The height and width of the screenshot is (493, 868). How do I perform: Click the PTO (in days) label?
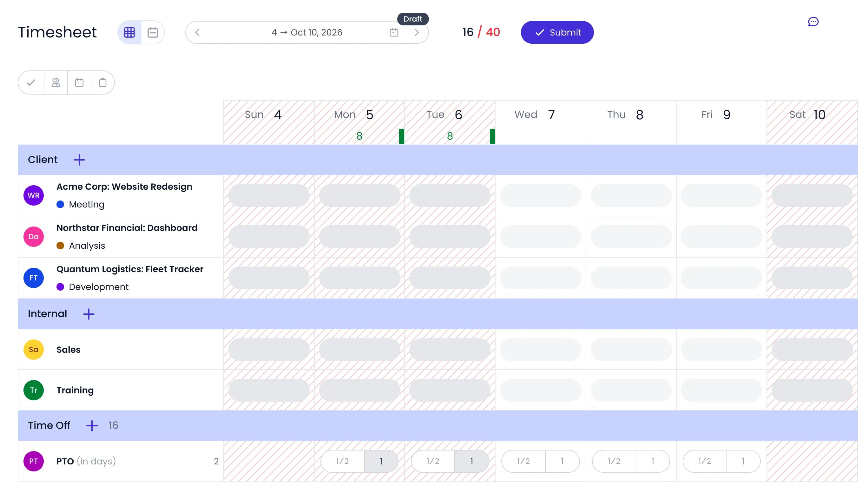pos(86,461)
